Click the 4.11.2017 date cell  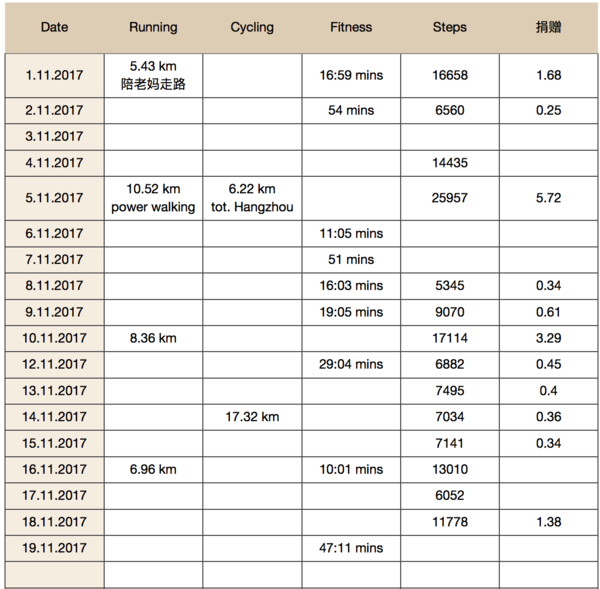click(x=54, y=163)
